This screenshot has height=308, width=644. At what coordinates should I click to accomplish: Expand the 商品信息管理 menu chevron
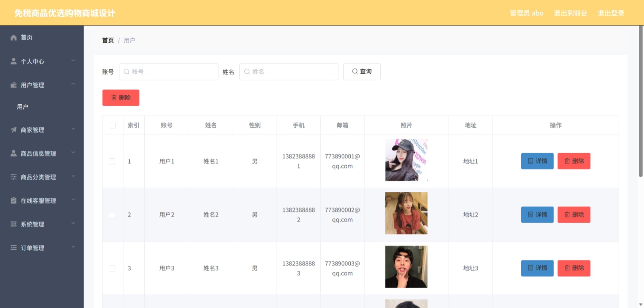tap(73, 152)
